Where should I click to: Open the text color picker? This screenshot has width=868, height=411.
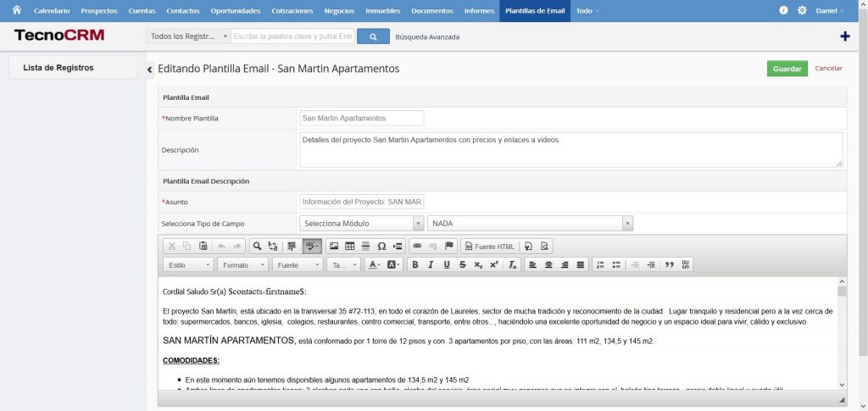point(373,265)
